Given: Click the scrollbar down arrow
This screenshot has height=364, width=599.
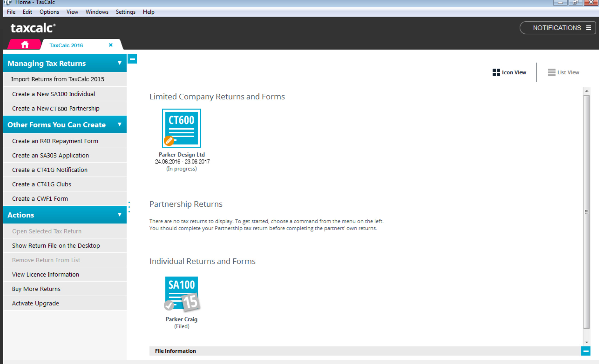Looking at the screenshot, I should tap(587, 342).
